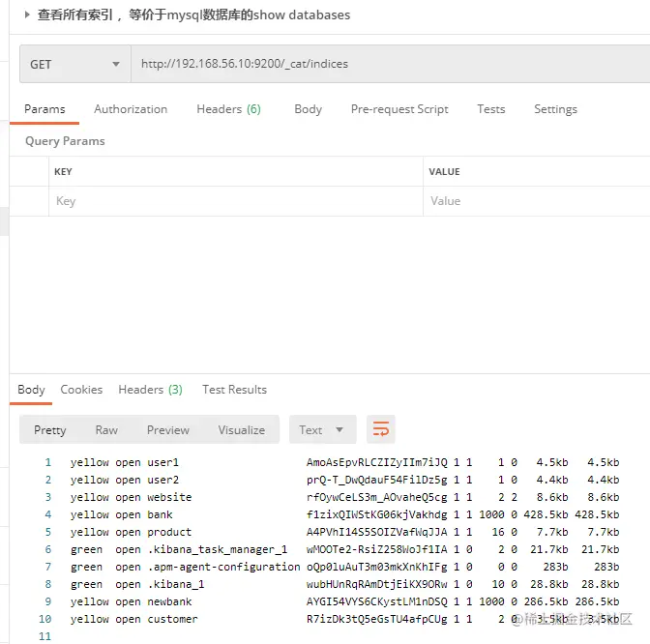Click the KEY column header

click(63, 171)
